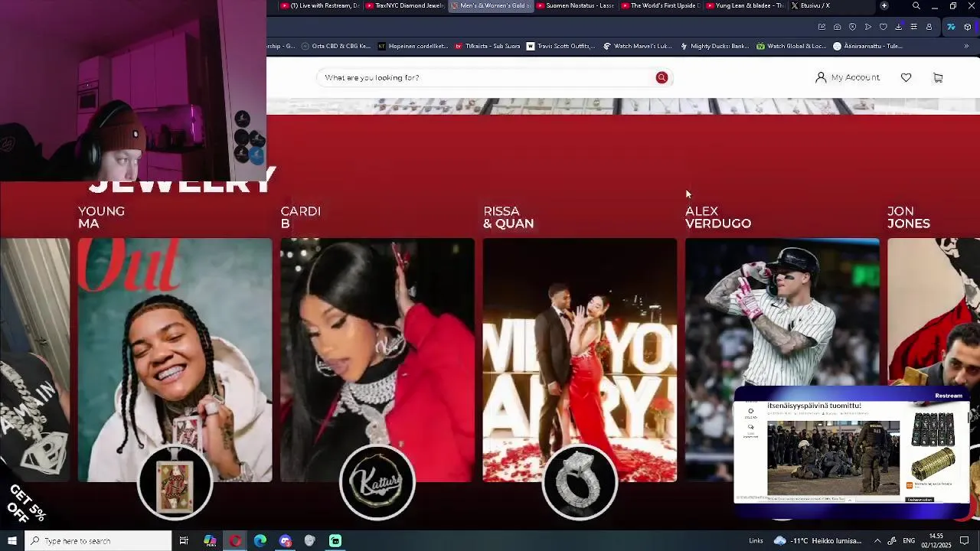Expand bookmarks bar overflow chevron
The height and width of the screenshot is (551, 980).
click(x=965, y=46)
